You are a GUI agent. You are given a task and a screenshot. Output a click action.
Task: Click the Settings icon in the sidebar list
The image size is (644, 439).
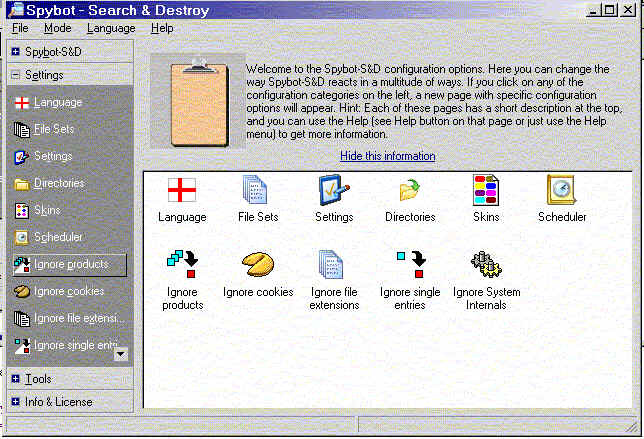(x=22, y=156)
